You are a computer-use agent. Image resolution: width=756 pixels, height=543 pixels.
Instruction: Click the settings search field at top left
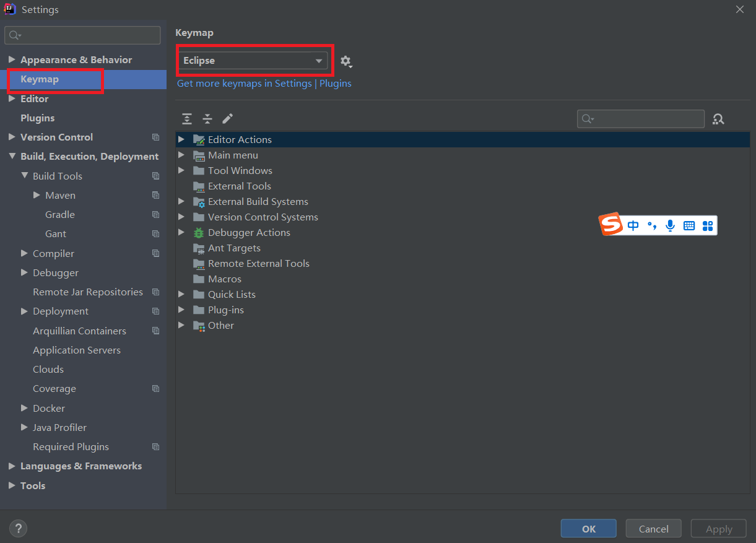(x=82, y=35)
